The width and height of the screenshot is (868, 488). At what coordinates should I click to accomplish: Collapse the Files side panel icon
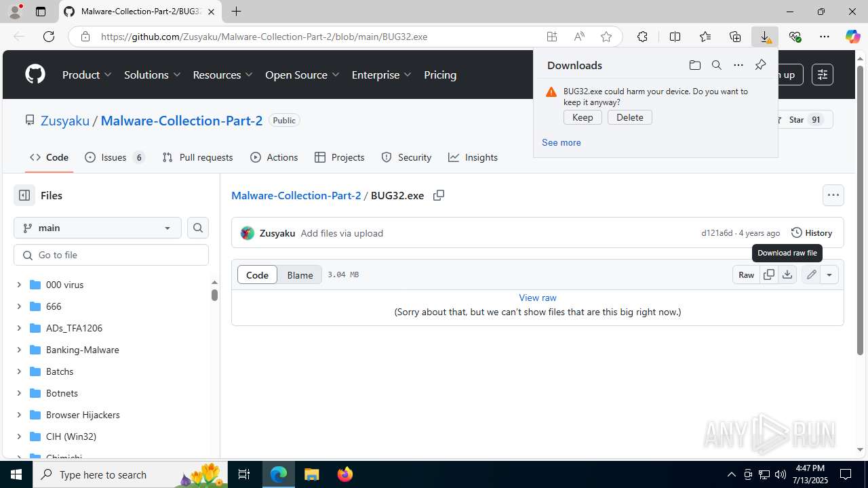click(x=24, y=195)
